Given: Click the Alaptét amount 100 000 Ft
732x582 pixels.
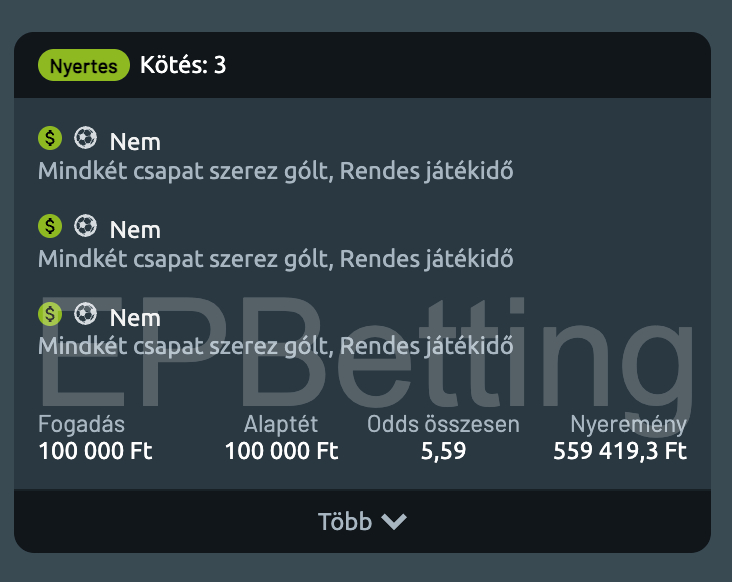Looking at the screenshot, I should tap(282, 451).
